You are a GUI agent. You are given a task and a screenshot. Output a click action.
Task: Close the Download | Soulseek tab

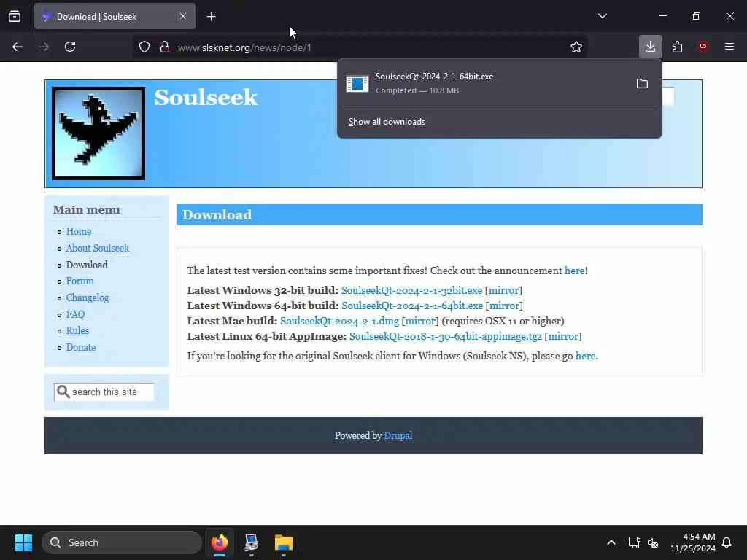183,16
